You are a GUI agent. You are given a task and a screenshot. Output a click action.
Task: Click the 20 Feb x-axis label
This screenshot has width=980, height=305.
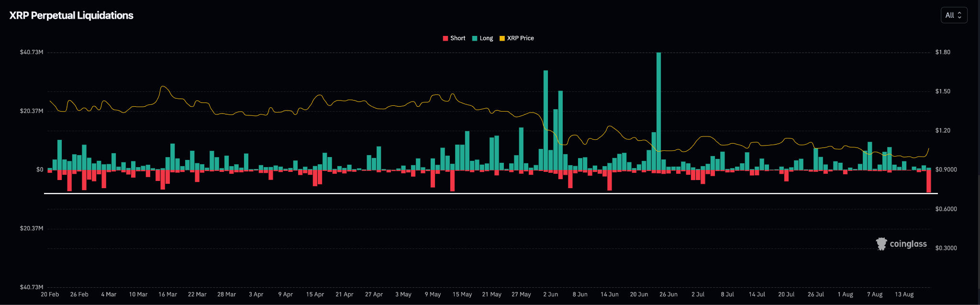coord(50,294)
